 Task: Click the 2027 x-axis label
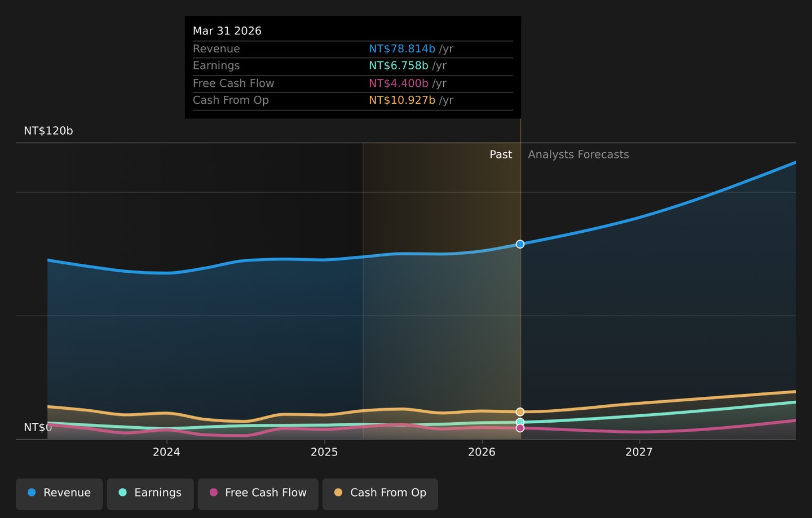tap(639, 452)
